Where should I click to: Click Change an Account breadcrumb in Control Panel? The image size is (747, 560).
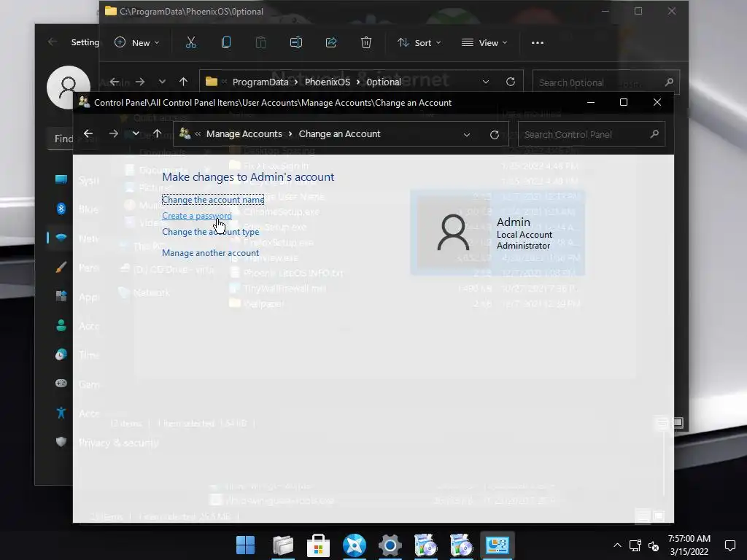339,134
